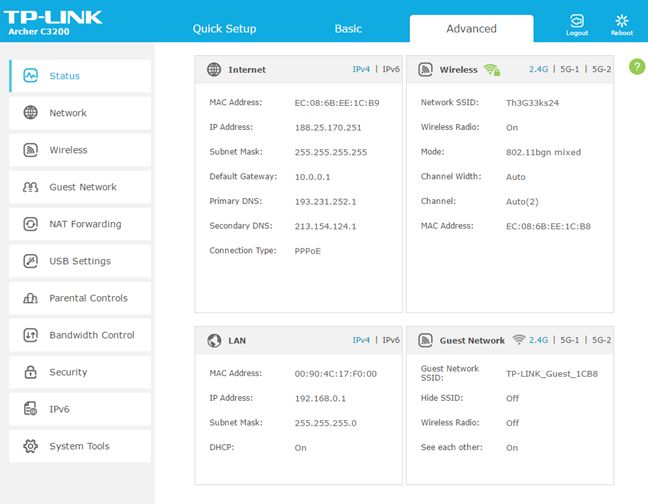
Task: Click the Status sidebar icon
Action: (31, 76)
